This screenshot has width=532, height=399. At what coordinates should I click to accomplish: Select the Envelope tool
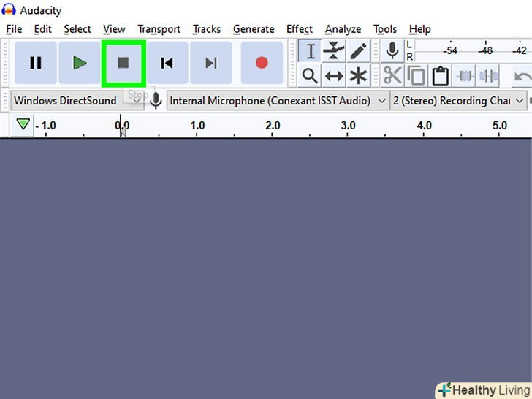coord(334,51)
